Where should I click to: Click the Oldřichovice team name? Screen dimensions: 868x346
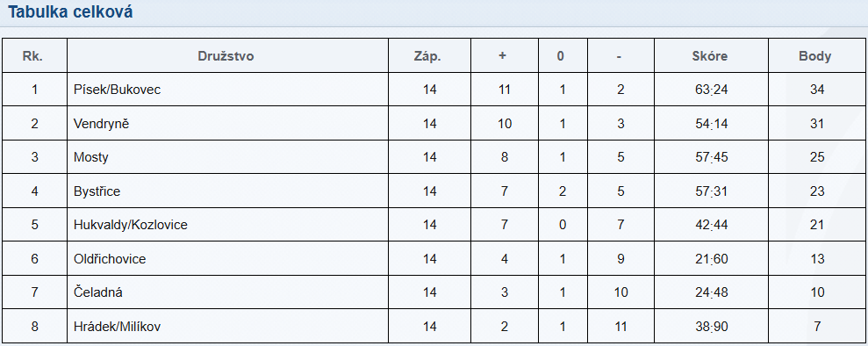tap(110, 258)
